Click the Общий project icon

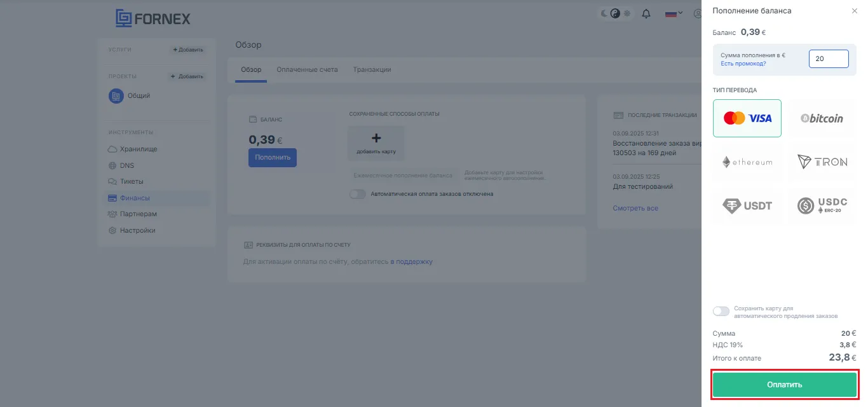pyautogui.click(x=116, y=96)
